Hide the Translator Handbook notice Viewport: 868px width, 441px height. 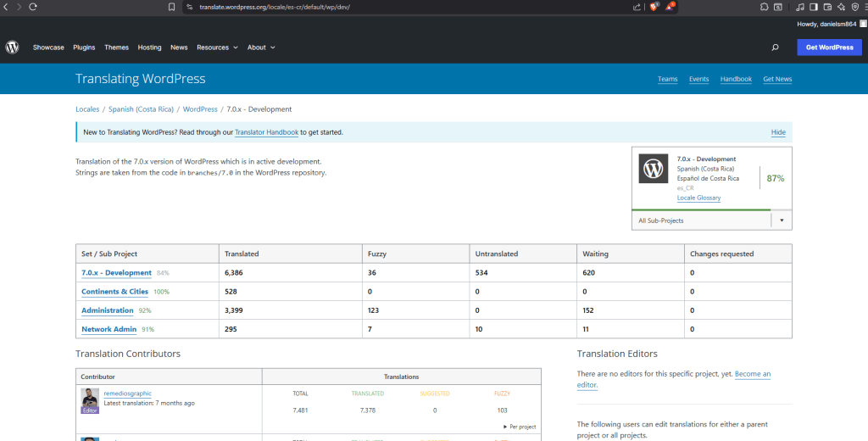click(x=777, y=132)
